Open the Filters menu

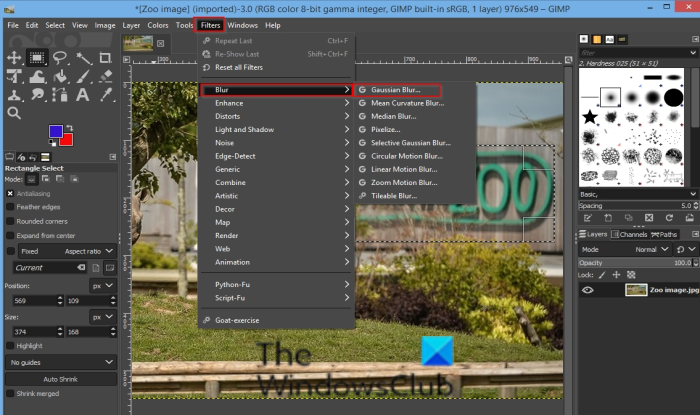[210, 25]
